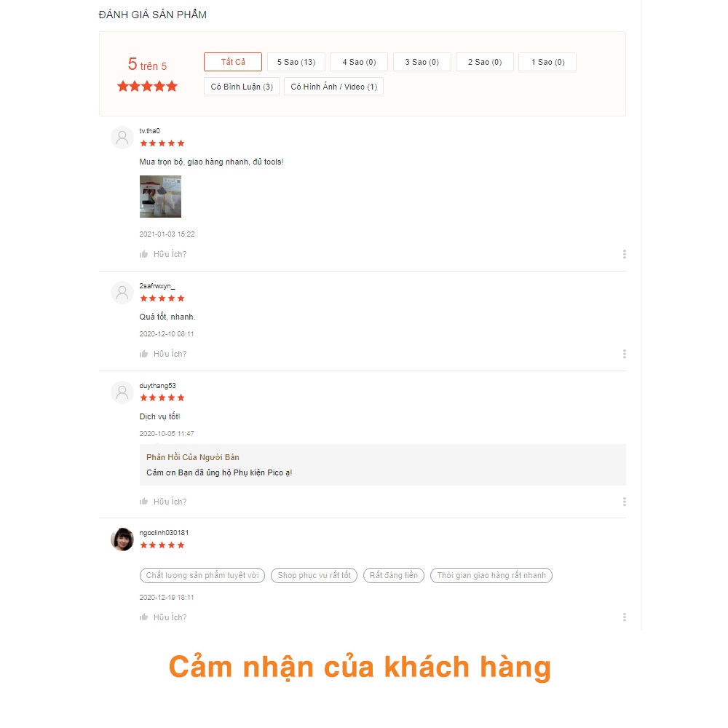Screen dimensions: 728x728
Task: Filter 'Có Hình Ảnh / Video (1)' reviews
Action: point(333,87)
